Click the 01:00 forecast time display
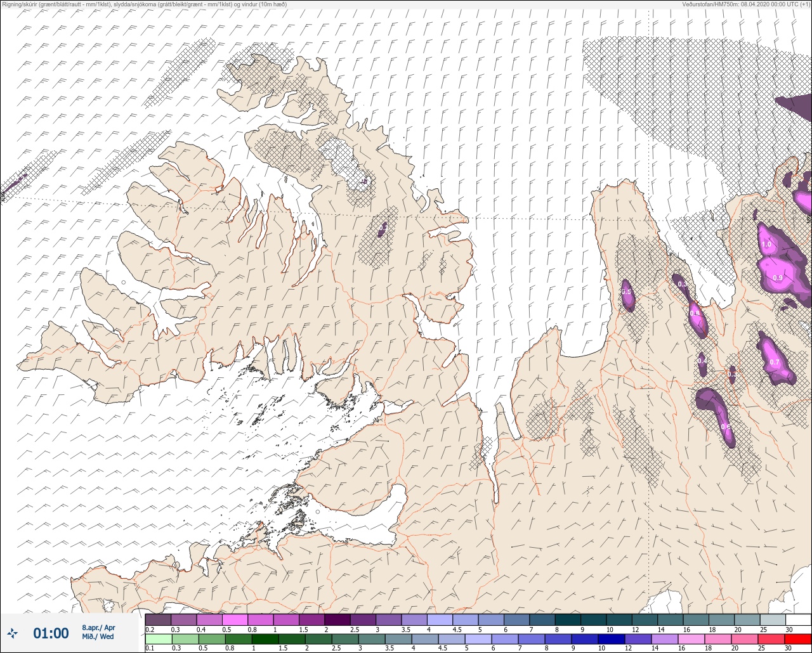 point(51,633)
